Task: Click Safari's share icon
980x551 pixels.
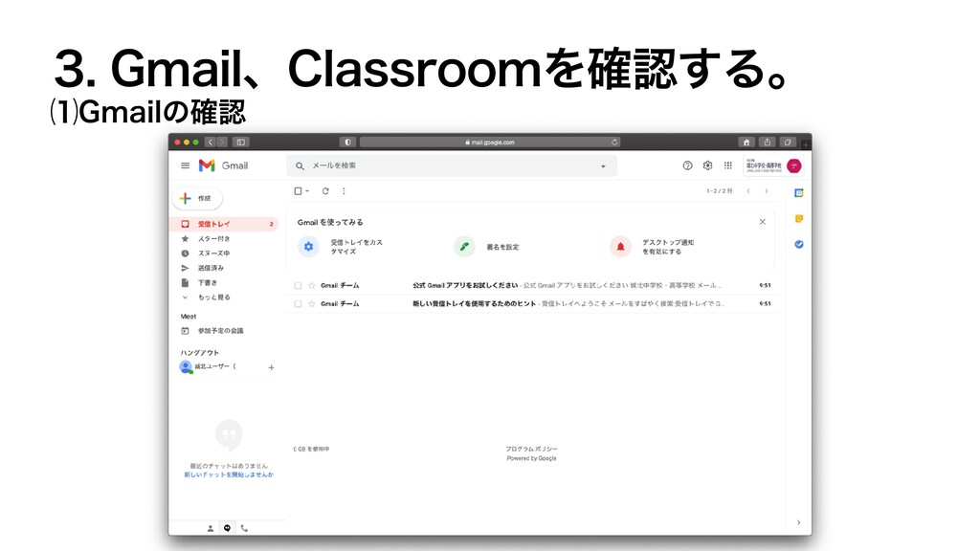Action: tap(768, 143)
